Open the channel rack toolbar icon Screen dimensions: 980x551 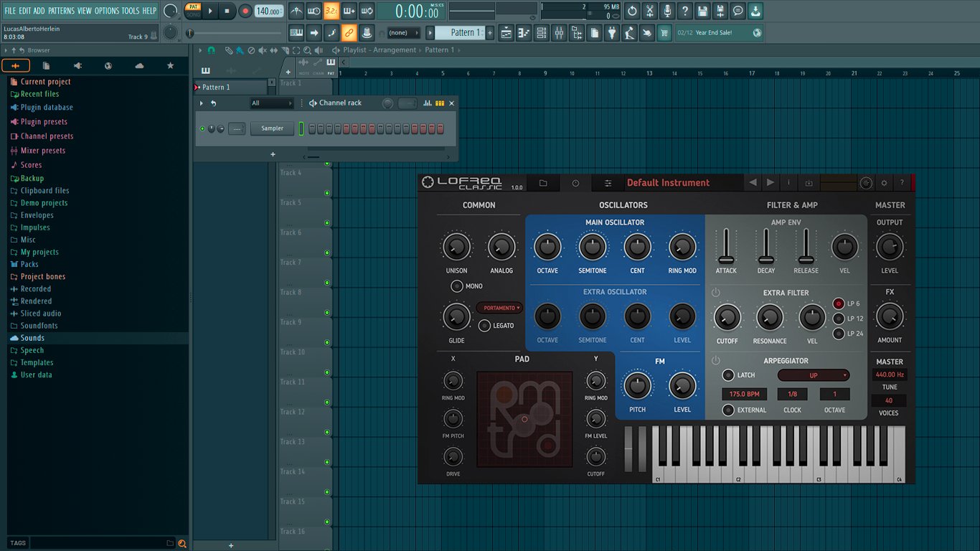click(x=542, y=33)
